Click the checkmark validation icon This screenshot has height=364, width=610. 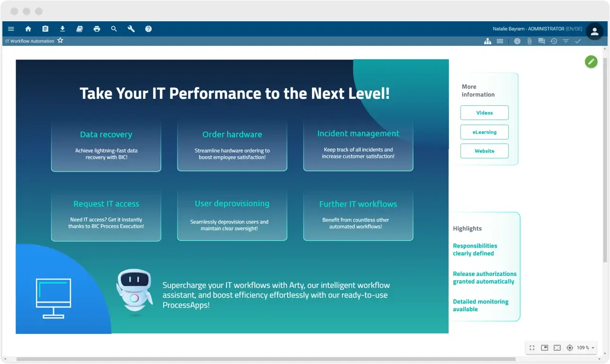[578, 42]
